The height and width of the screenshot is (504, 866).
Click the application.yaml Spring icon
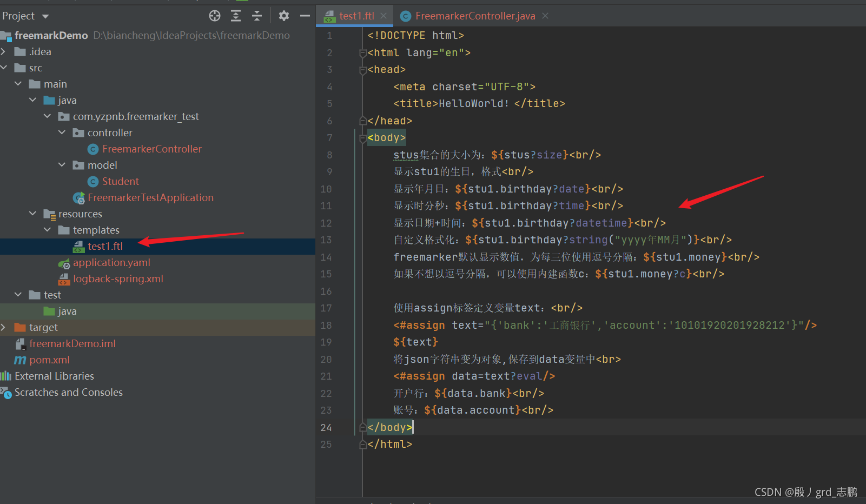click(64, 263)
